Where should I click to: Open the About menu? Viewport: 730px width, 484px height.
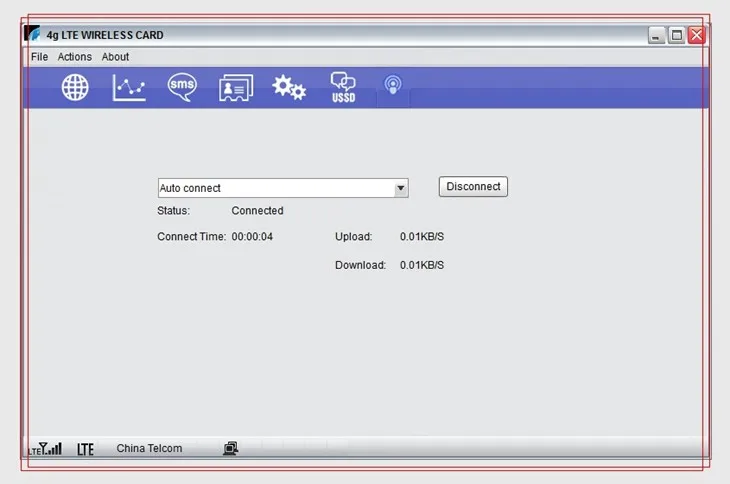point(115,57)
